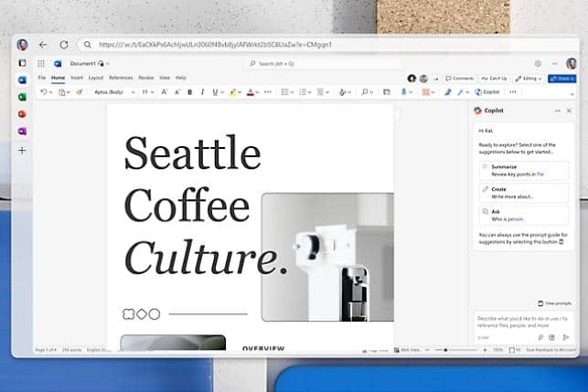
Task: Open the Help tab
Action: 181,78
